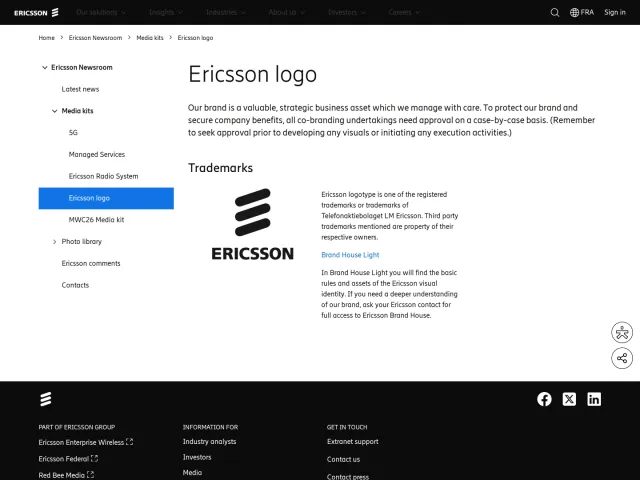Screen dimensions: 640x480
Task: Expand the Industries menu
Action: pos(226,13)
